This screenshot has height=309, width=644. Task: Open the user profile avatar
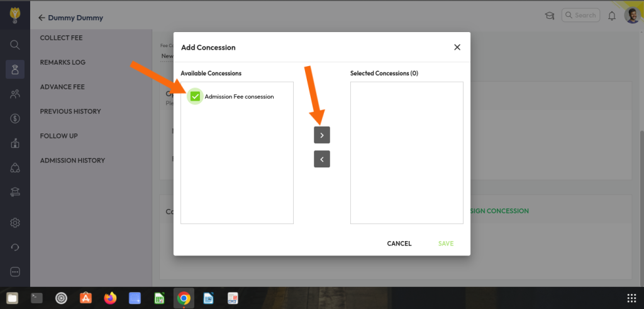click(x=632, y=16)
